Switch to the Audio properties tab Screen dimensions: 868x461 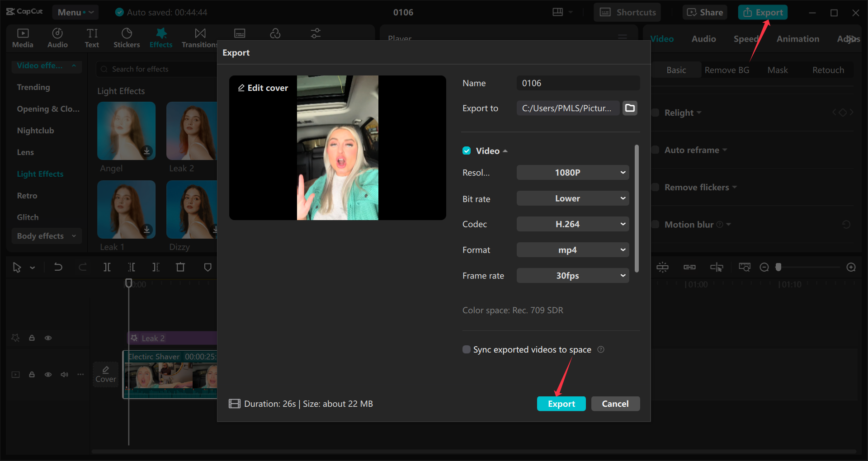(703, 39)
